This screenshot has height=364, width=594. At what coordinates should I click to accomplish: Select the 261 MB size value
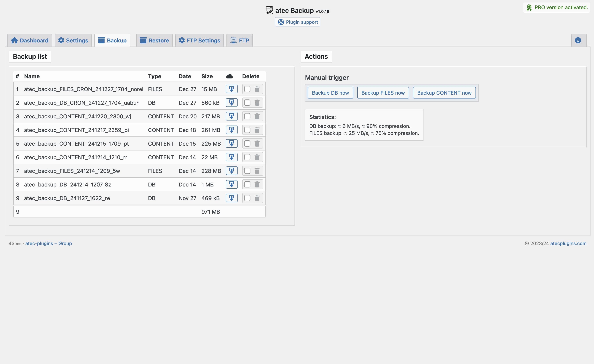coord(211,130)
